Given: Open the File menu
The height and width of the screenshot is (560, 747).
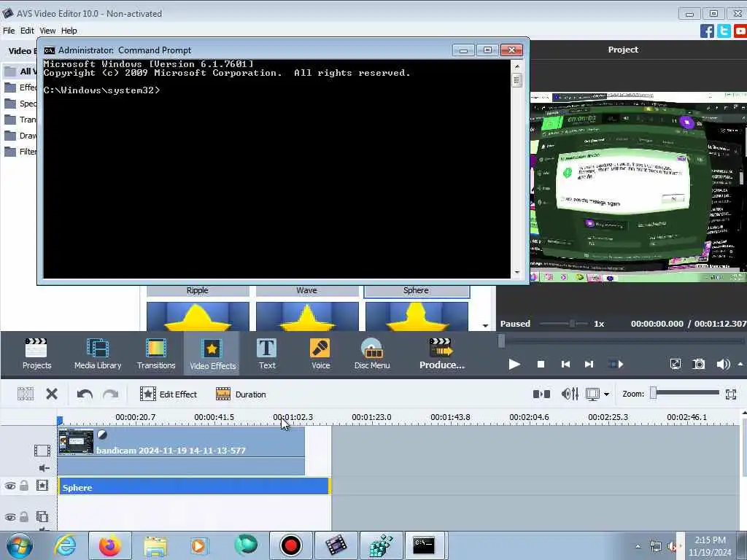Looking at the screenshot, I should coord(9,31).
